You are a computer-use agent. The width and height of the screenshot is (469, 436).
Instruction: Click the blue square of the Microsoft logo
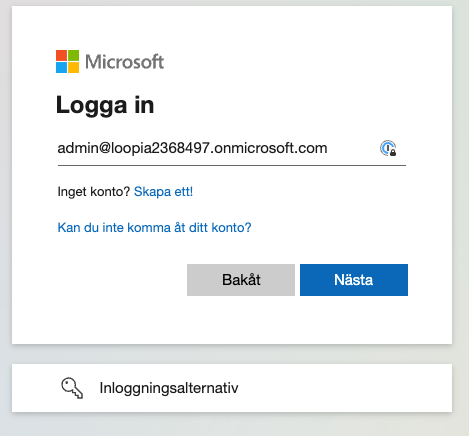tap(61, 68)
